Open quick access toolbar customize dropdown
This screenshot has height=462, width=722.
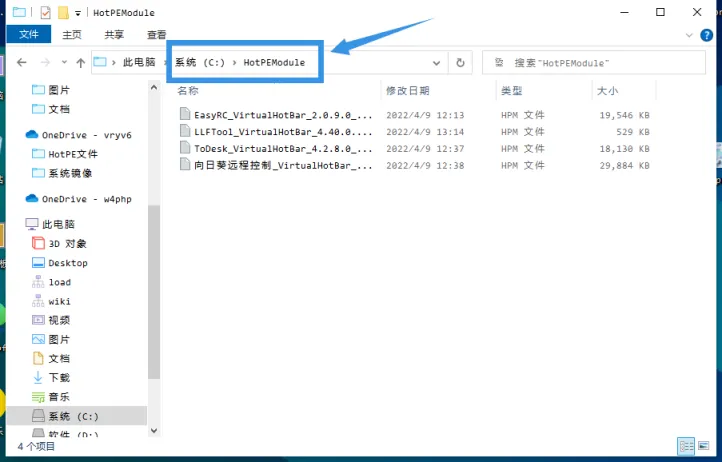click(x=78, y=13)
